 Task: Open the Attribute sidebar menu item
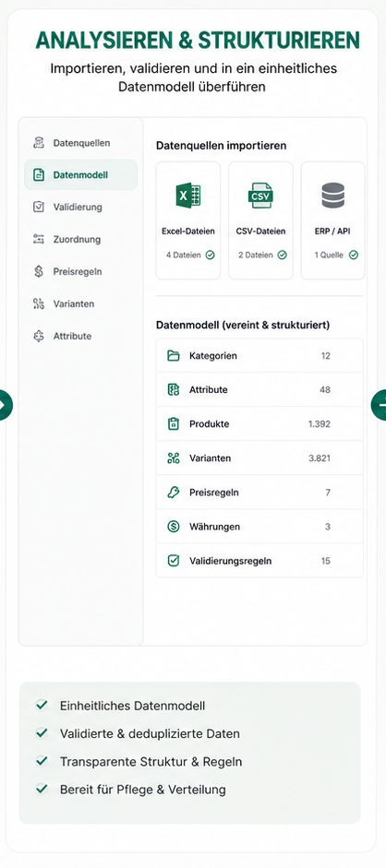point(81,336)
